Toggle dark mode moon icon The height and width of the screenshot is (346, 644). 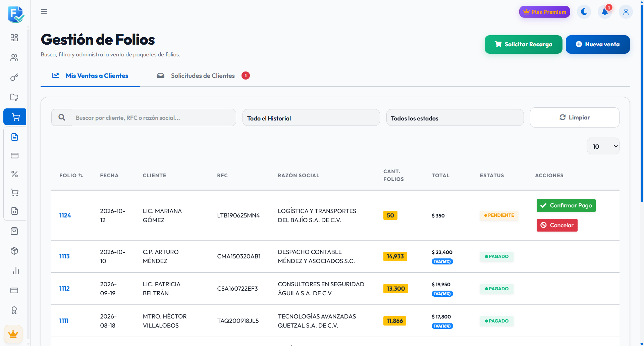click(584, 12)
